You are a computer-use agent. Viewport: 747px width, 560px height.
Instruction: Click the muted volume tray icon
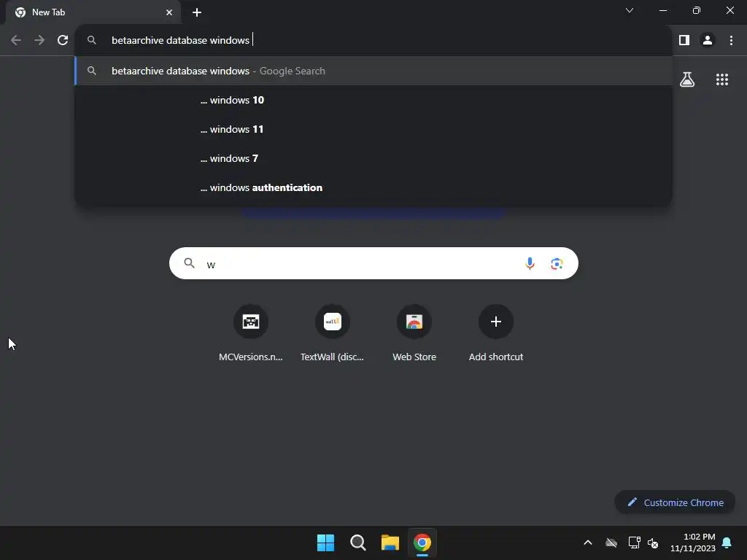[653, 542]
